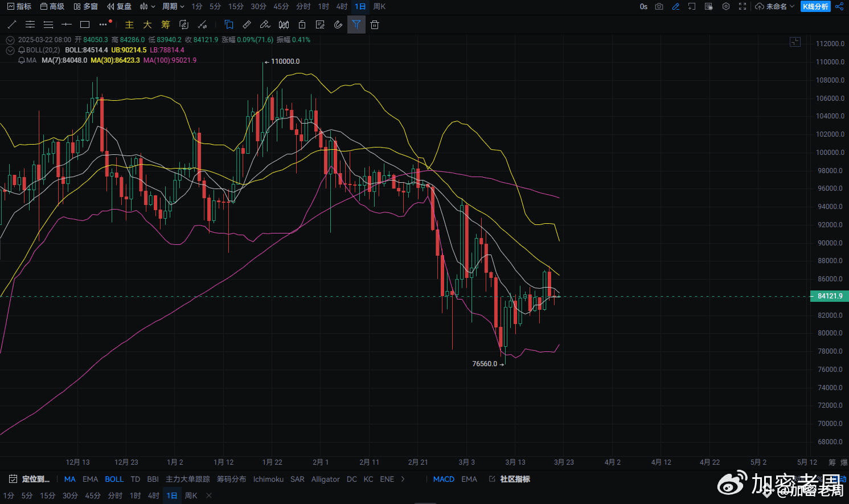Enter fullscreen chart mode
Screen dimensions: 849x504
tap(743, 6)
